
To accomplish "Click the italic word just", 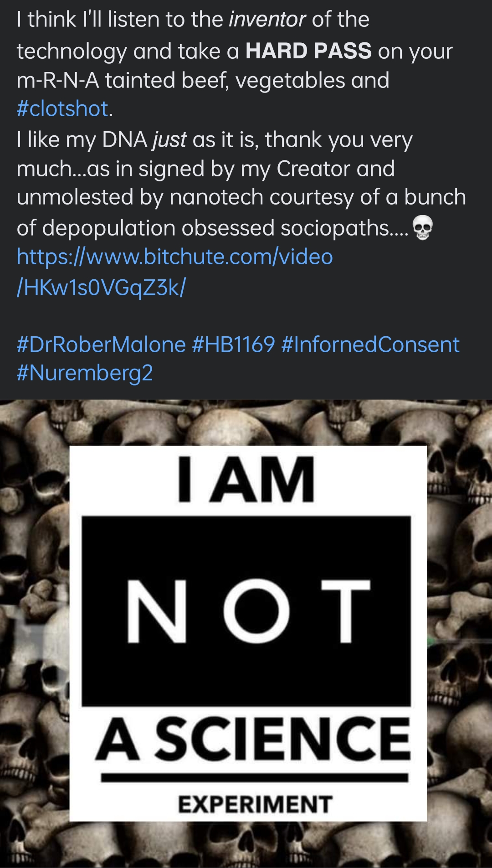I will pyautogui.click(x=169, y=139).
